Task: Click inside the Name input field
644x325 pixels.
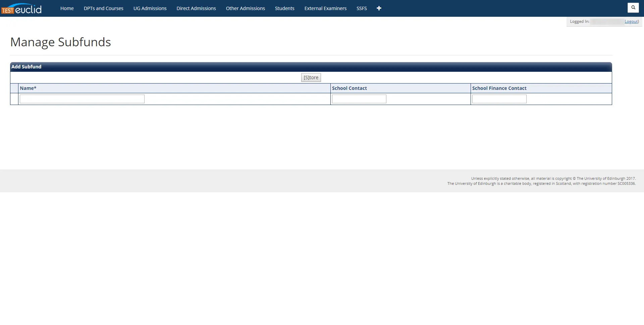Action: coord(82,99)
